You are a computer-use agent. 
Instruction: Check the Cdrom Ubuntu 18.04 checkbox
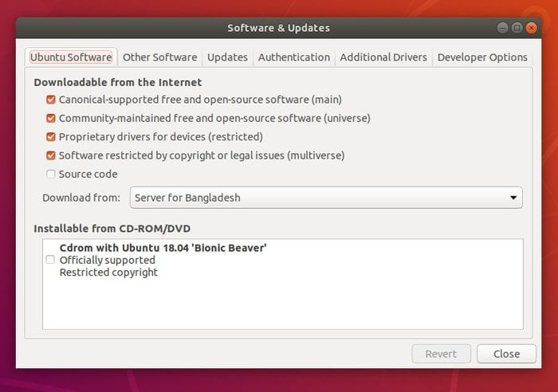[x=50, y=260]
